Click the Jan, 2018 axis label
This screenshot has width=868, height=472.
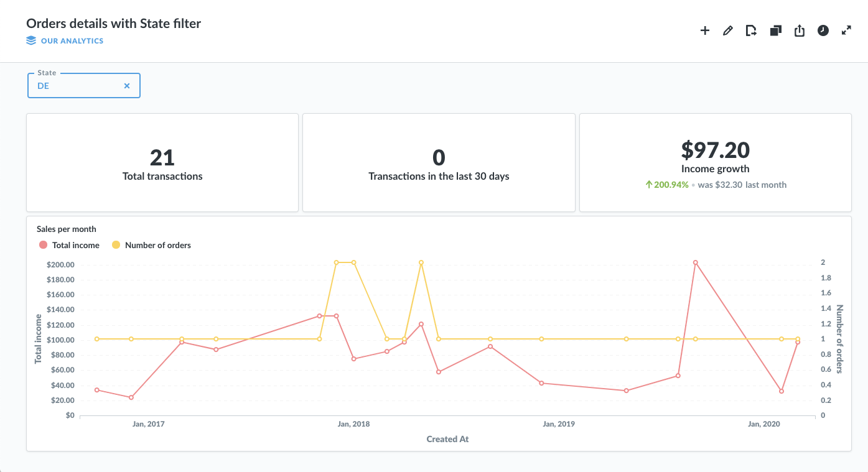tap(353, 424)
